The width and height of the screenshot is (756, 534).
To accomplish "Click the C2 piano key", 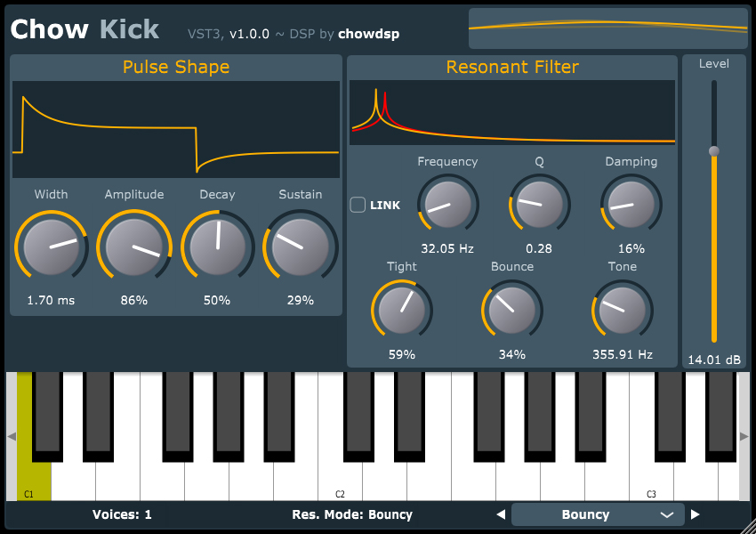I will [x=340, y=481].
